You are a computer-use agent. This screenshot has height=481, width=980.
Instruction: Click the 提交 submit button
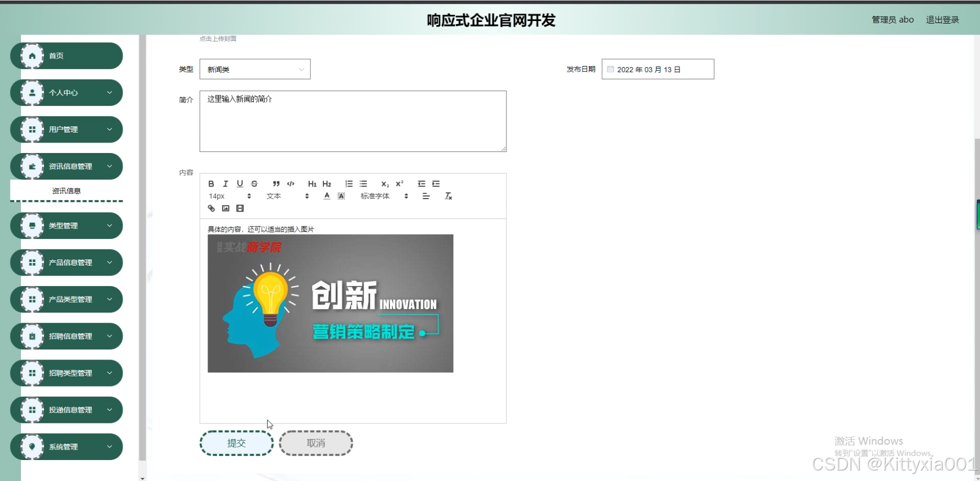pyautogui.click(x=236, y=443)
